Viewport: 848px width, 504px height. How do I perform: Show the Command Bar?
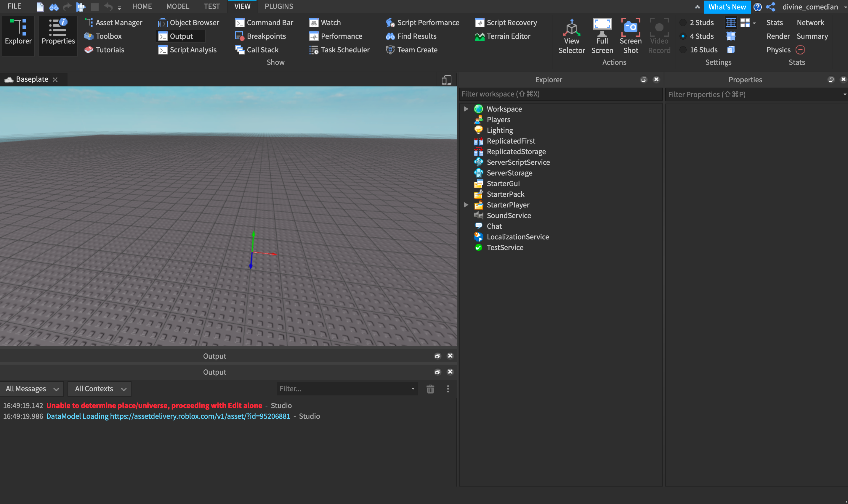(265, 22)
